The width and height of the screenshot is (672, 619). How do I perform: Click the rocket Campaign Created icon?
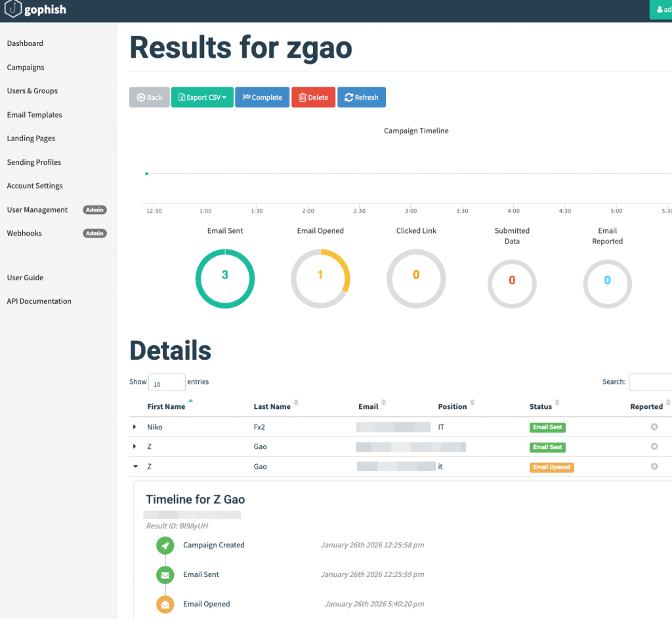165,545
